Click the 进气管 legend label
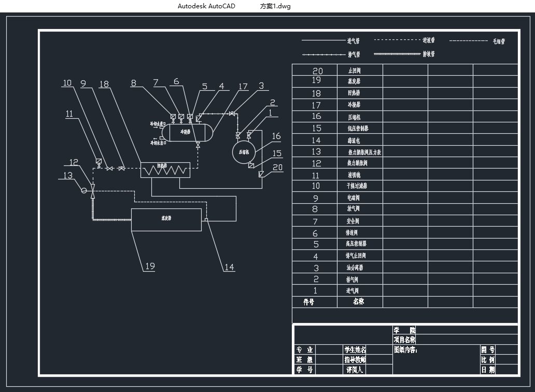The image size is (535, 392). [x=354, y=40]
